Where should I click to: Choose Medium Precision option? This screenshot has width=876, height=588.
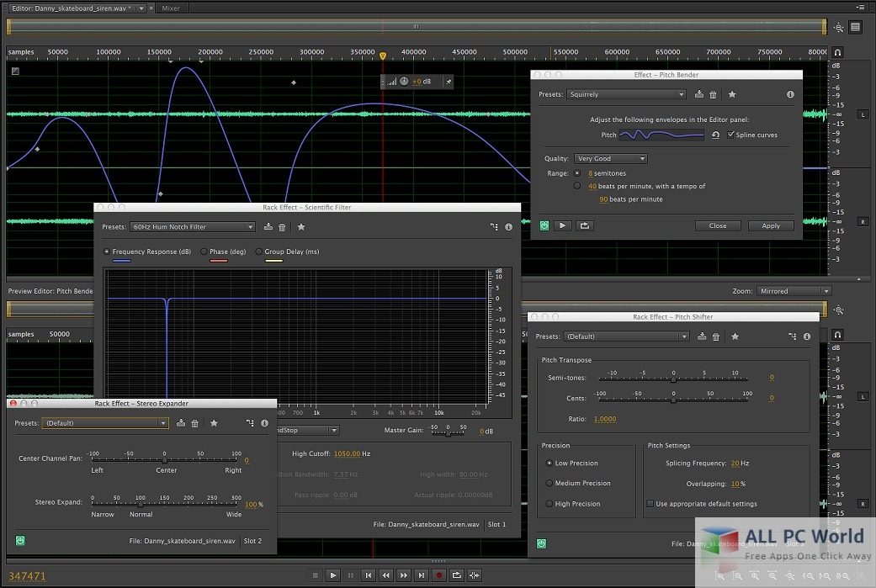pos(549,483)
